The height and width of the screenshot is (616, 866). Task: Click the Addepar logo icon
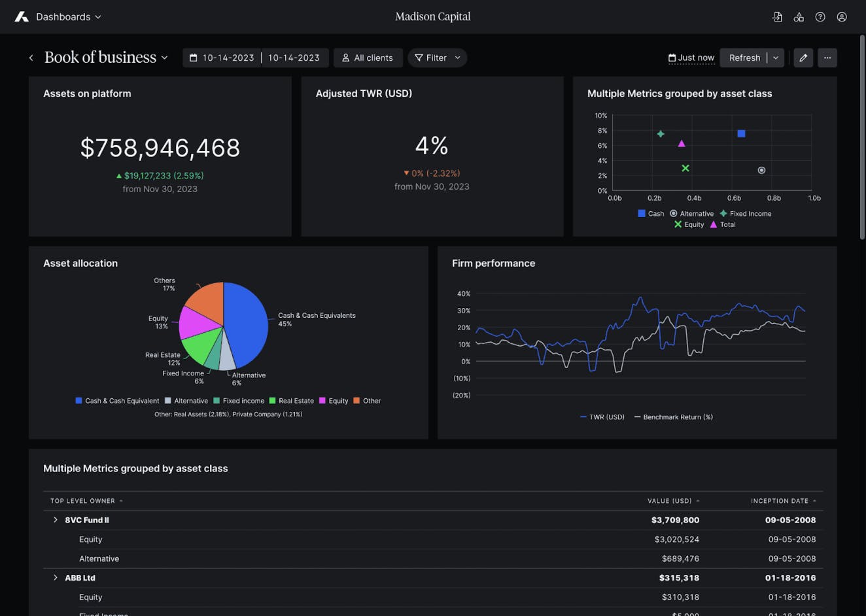click(x=22, y=17)
